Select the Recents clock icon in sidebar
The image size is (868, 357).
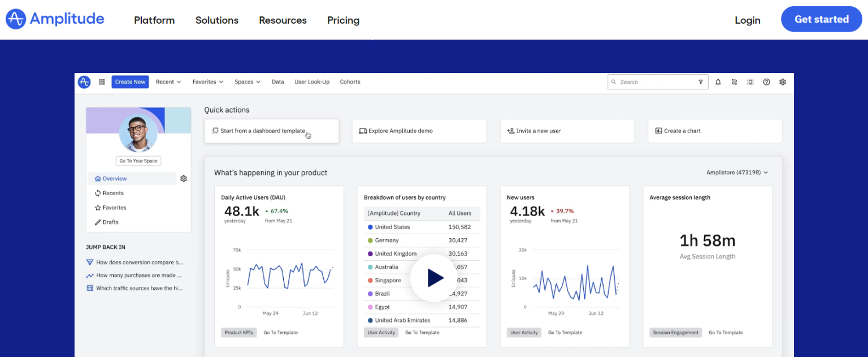click(x=97, y=193)
